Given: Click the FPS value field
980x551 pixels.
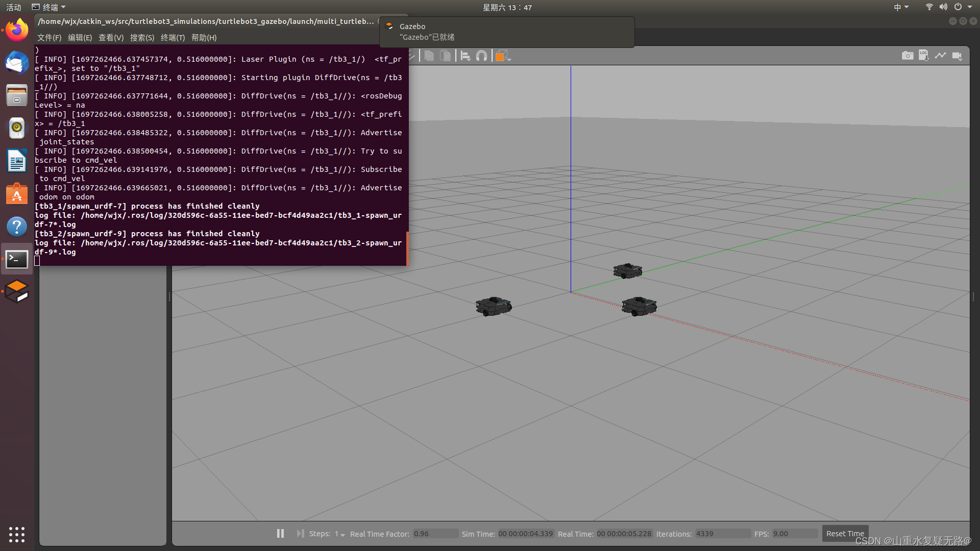Looking at the screenshot, I should (x=795, y=534).
